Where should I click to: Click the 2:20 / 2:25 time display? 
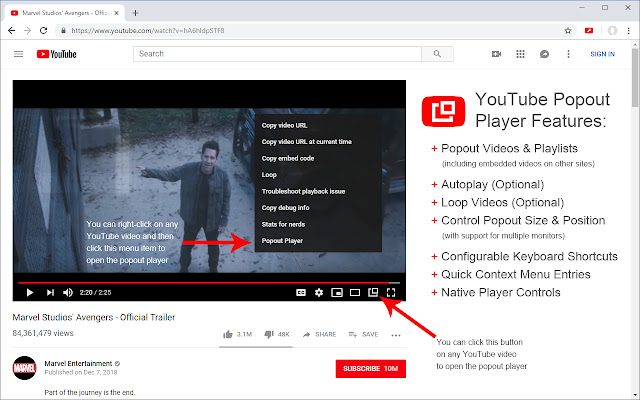pos(95,293)
